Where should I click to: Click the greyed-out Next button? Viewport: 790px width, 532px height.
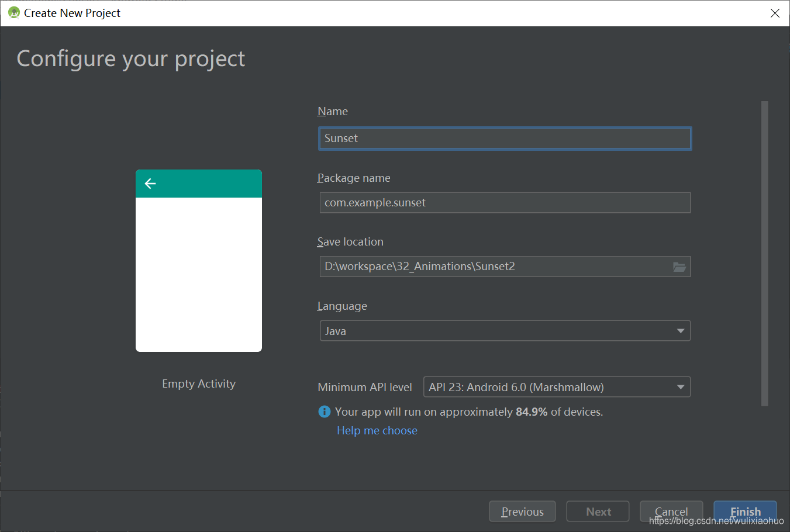(598, 512)
